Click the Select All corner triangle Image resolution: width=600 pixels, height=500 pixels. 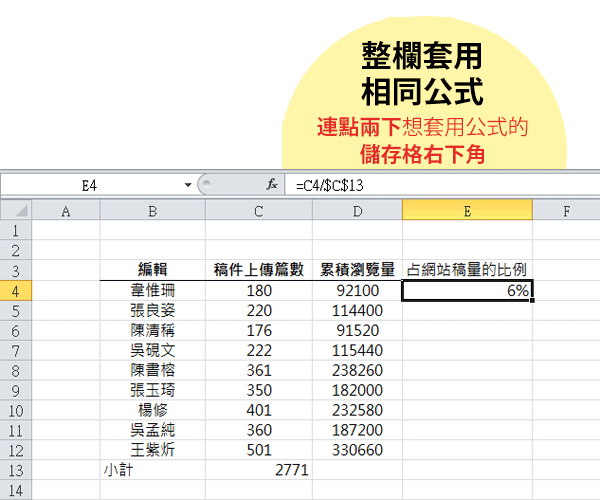[x=16, y=210]
